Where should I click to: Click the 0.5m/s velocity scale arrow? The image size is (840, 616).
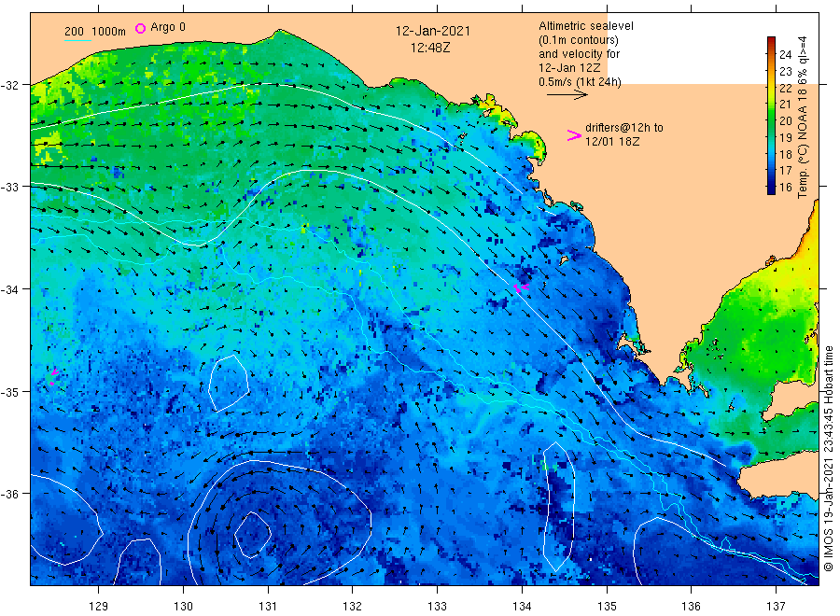tap(567, 95)
